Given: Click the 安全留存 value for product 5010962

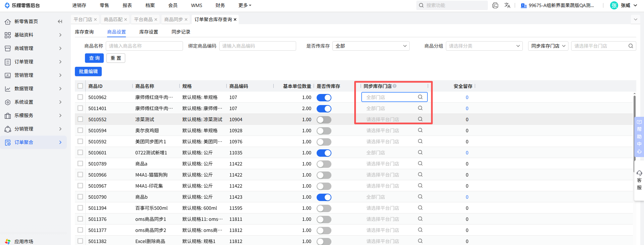Looking at the screenshot, I should pos(467,97).
